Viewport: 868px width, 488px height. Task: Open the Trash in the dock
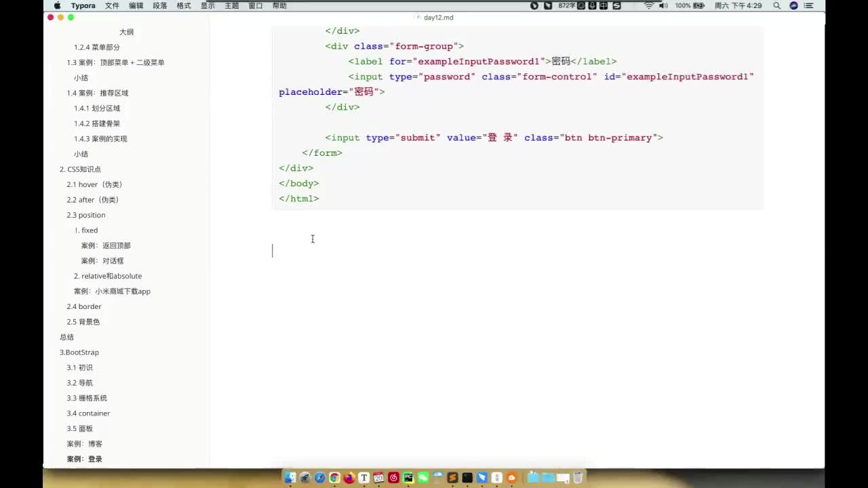click(x=578, y=478)
